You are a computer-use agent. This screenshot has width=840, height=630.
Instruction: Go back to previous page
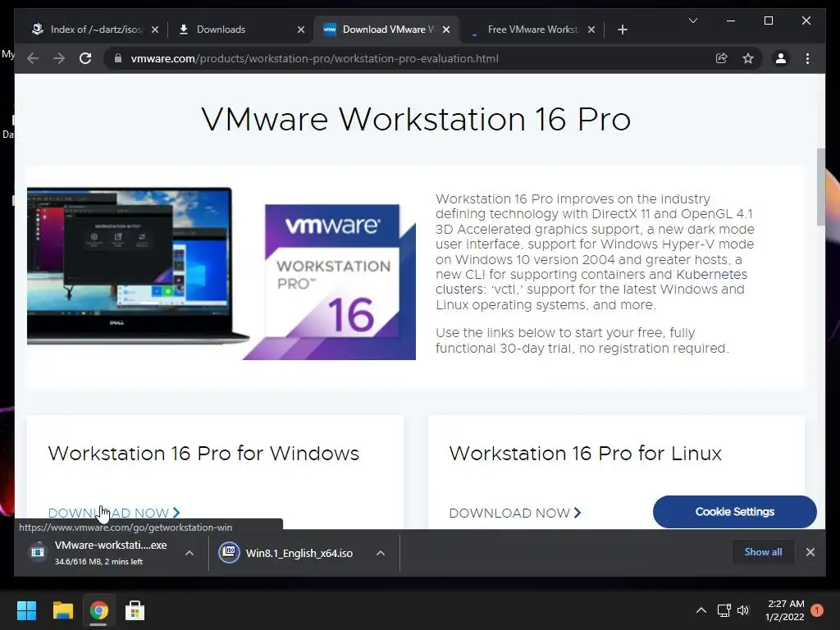click(x=33, y=58)
